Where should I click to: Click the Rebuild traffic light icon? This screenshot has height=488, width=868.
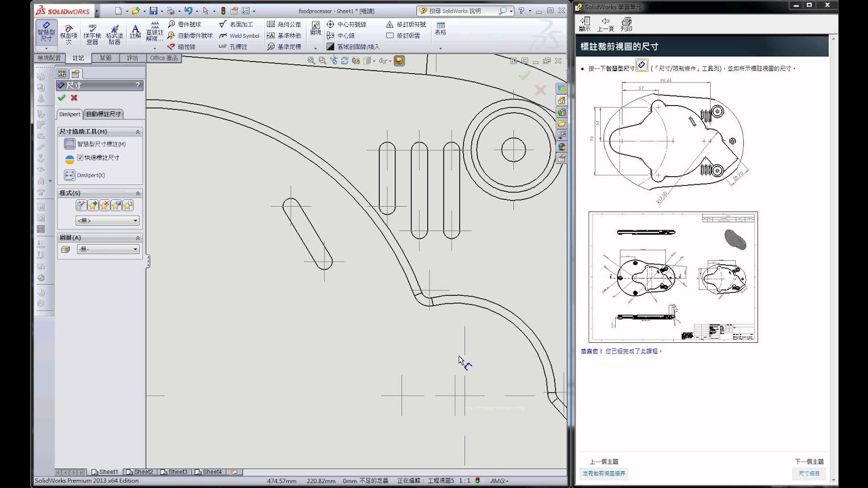pos(222,11)
